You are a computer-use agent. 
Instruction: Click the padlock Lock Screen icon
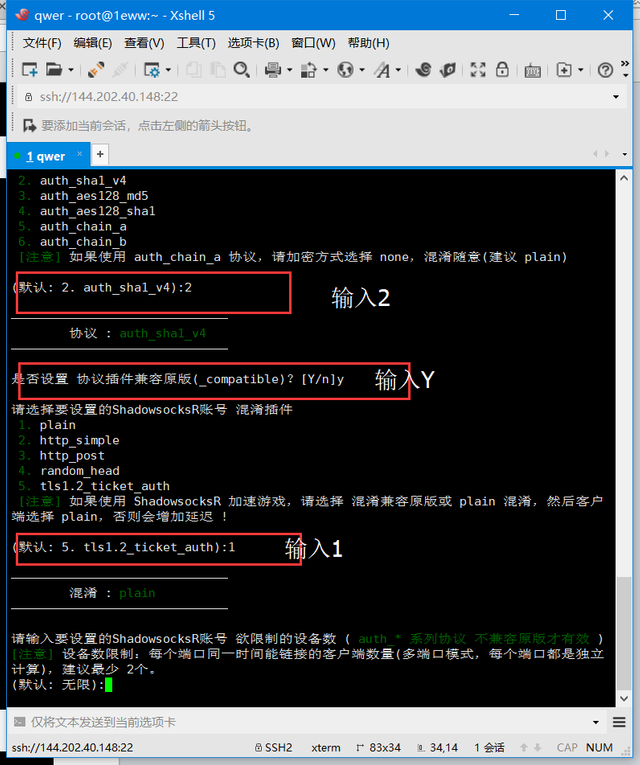pos(502,70)
